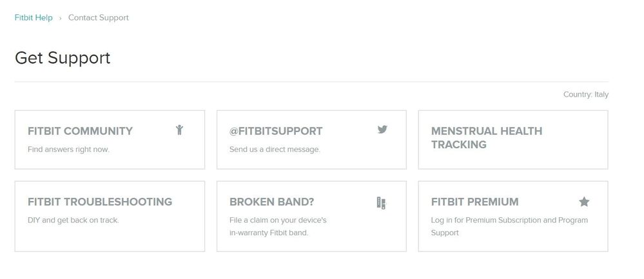Click the Fitbit Help breadcrumb link
Image resolution: width=644 pixels, height=279 pixels.
coord(34,18)
